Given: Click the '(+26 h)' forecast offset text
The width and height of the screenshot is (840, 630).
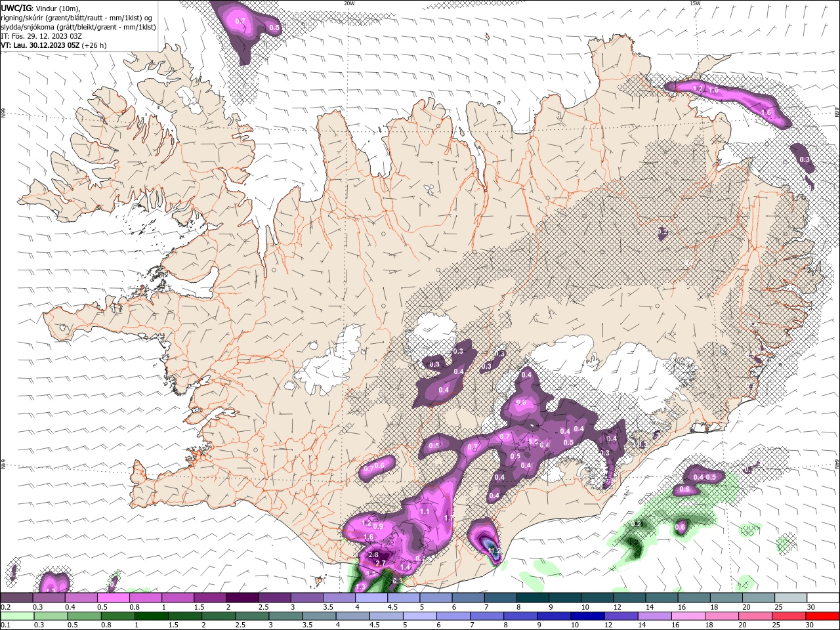Looking at the screenshot, I should [94, 46].
